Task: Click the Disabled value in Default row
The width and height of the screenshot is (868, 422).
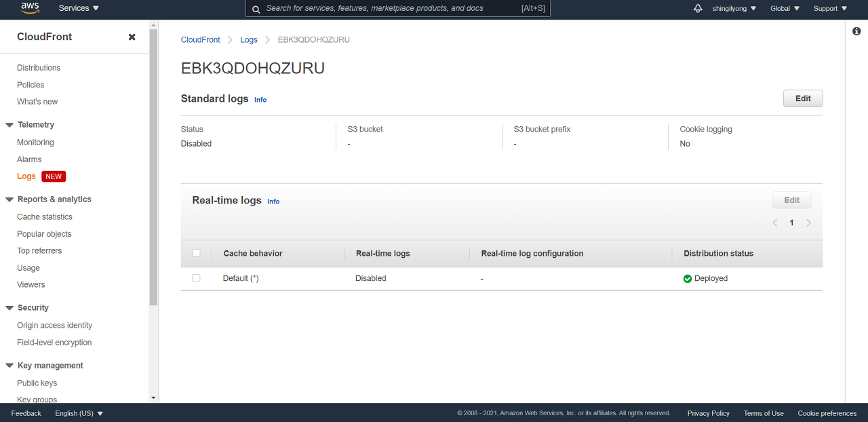Action: (371, 278)
